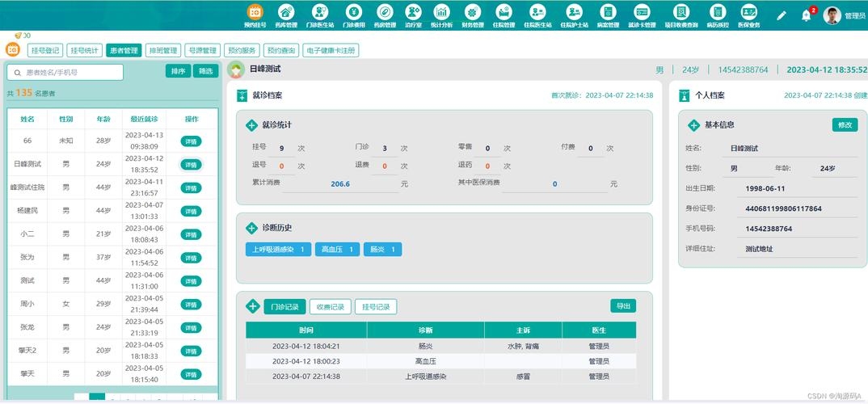Open the 药库管理 module icon
This screenshot has height=404, width=868.
pyautogui.click(x=286, y=12)
